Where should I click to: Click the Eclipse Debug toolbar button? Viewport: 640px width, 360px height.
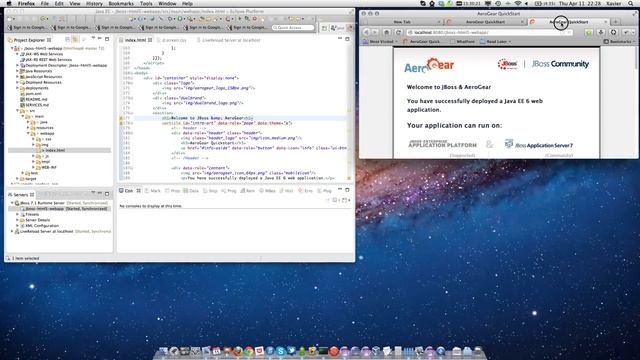(x=170, y=19)
